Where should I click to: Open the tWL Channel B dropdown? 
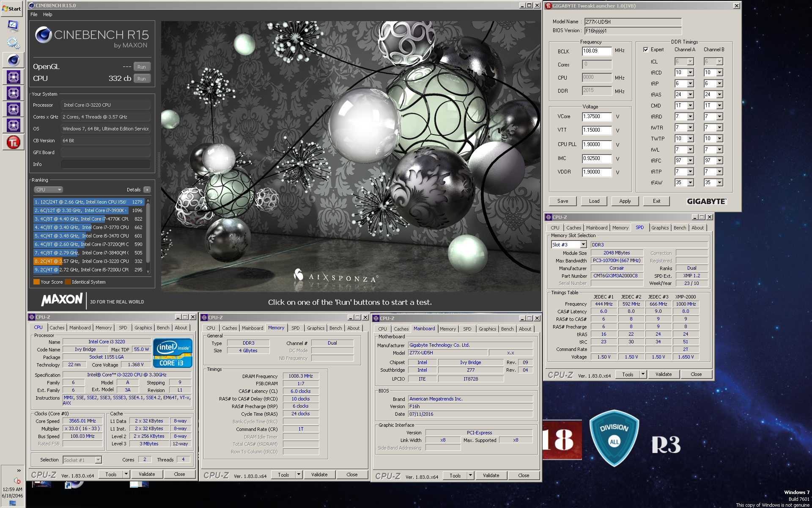coord(719,149)
